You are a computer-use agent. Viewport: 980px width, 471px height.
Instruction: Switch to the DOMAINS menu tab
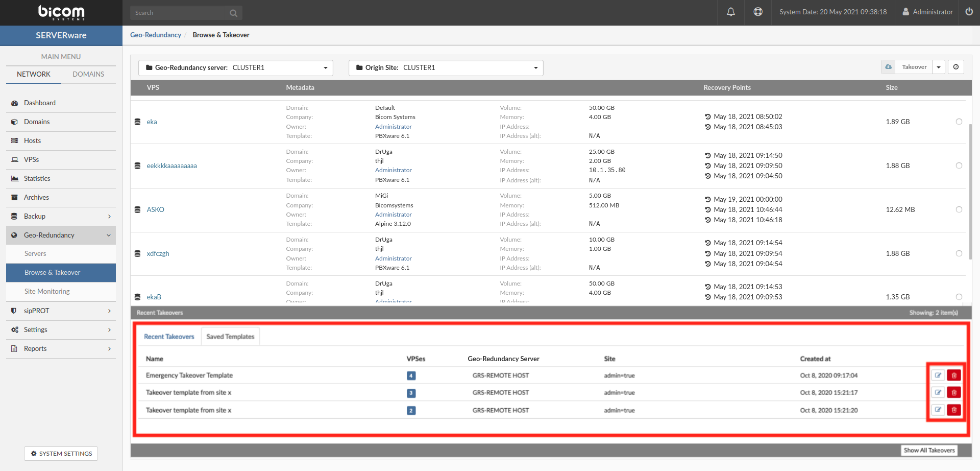point(88,74)
